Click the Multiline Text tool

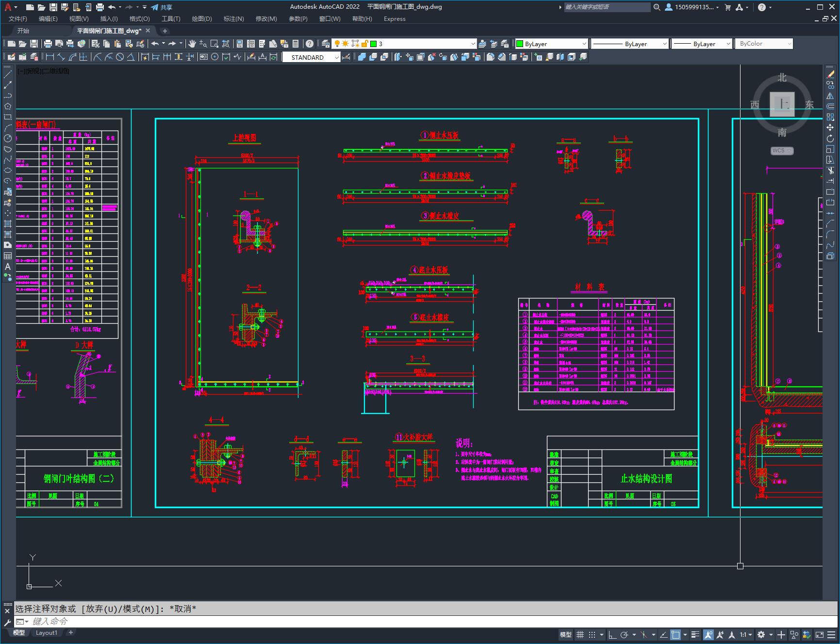[8, 266]
